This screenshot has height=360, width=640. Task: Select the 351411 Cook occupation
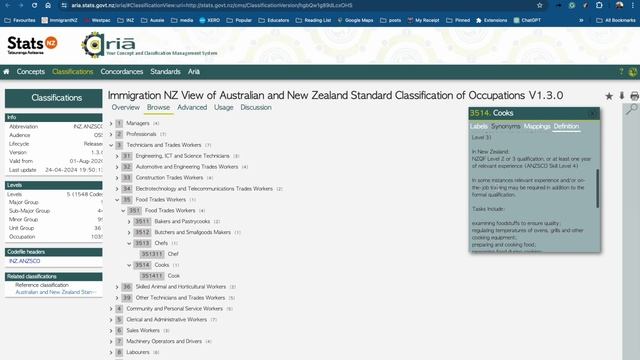pyautogui.click(x=160, y=276)
